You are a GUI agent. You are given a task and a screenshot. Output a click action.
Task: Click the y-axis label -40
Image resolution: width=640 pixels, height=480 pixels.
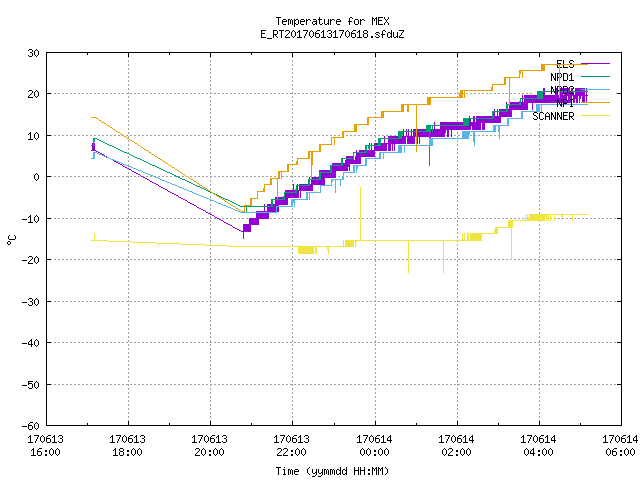click(x=31, y=343)
